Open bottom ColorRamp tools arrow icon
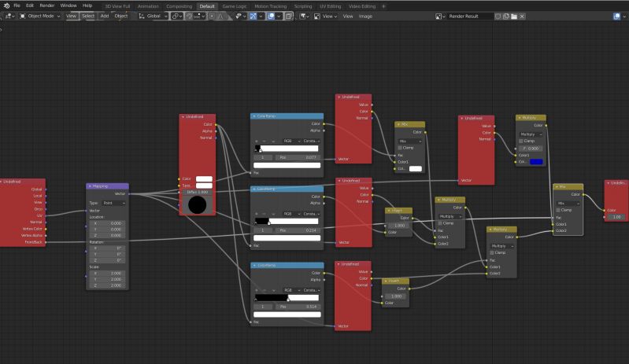629x364 pixels. [x=273, y=290]
